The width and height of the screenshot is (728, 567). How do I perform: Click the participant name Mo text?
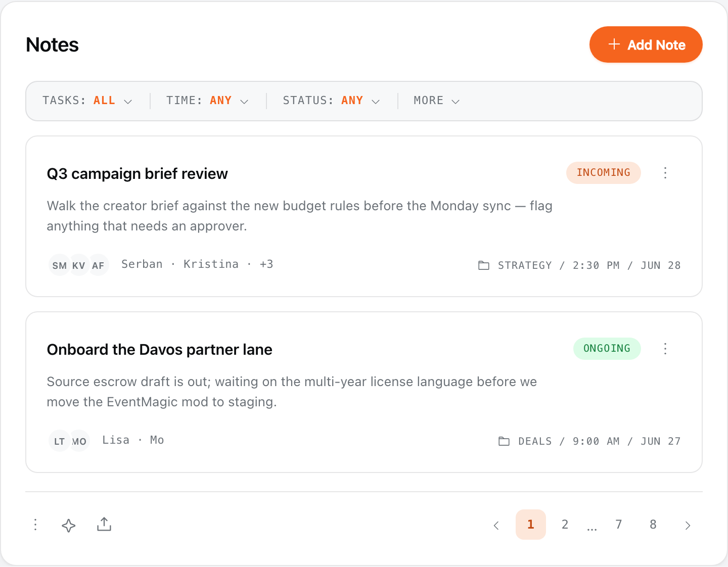click(157, 440)
